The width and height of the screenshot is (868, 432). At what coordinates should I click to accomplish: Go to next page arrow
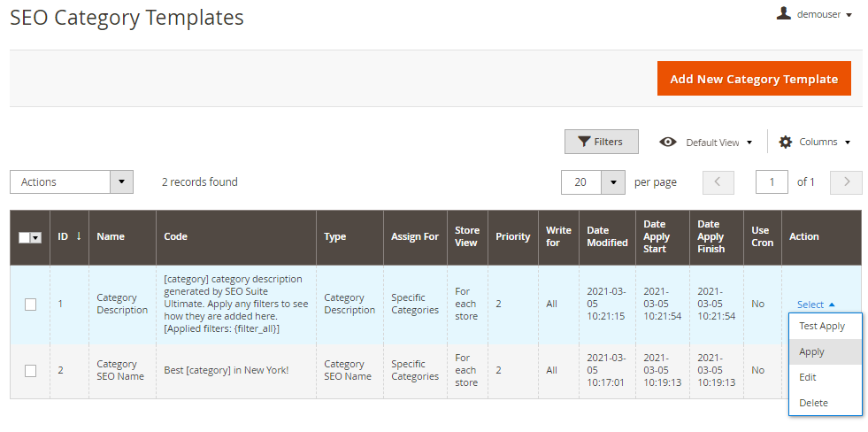[847, 182]
